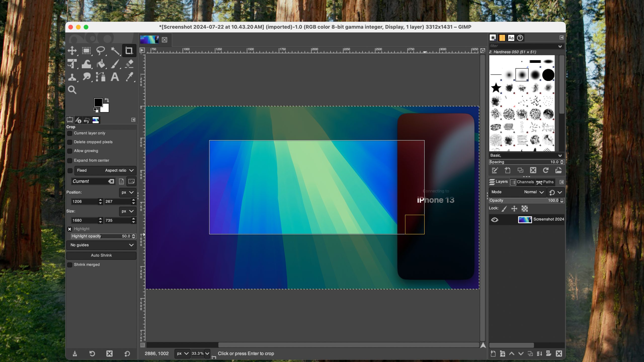This screenshot has height=362, width=644.
Task: Click the crop width size field
Action: coord(84,220)
